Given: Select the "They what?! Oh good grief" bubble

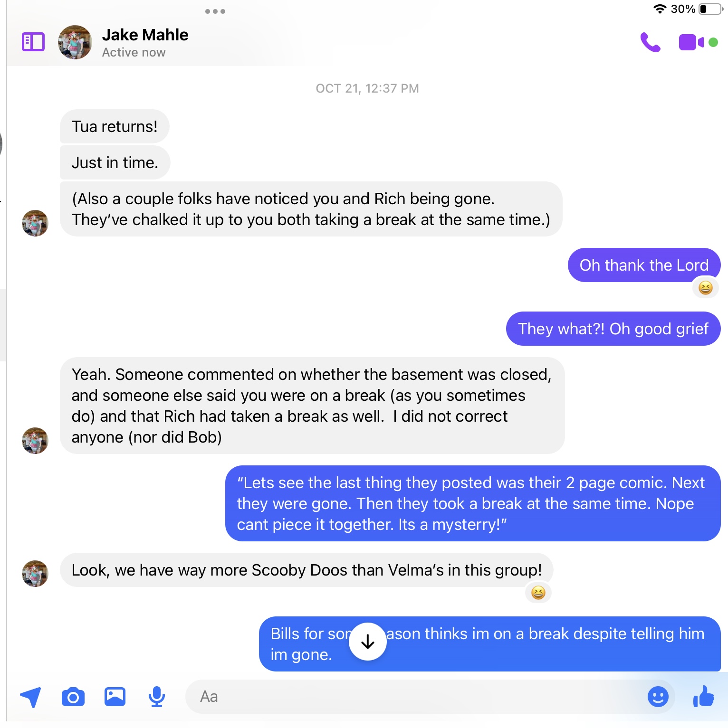Looking at the screenshot, I should coord(613,329).
